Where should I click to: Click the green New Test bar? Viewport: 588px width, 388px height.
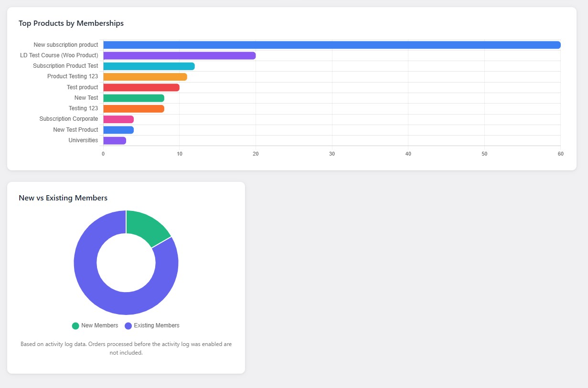pyautogui.click(x=133, y=98)
